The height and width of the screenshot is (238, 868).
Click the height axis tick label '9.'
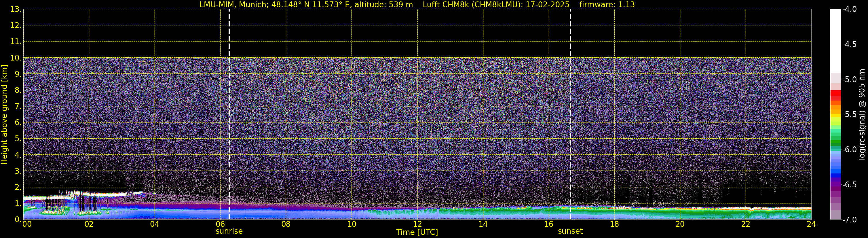tap(18, 74)
